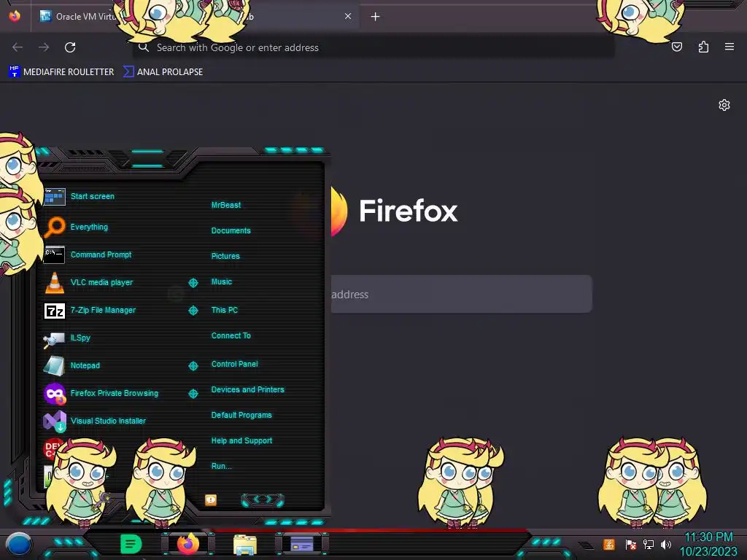Image resolution: width=747 pixels, height=560 pixels.
Task: Open This PC from start menu
Action: click(225, 310)
